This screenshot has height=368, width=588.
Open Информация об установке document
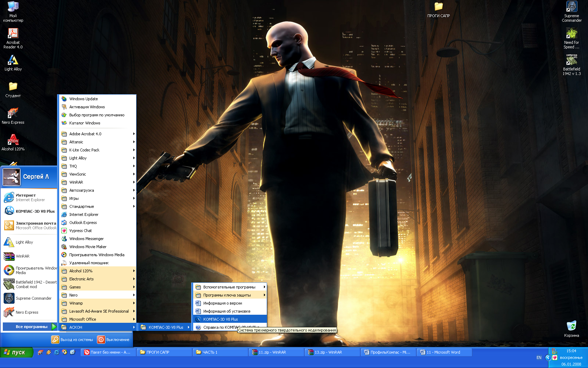click(230, 311)
